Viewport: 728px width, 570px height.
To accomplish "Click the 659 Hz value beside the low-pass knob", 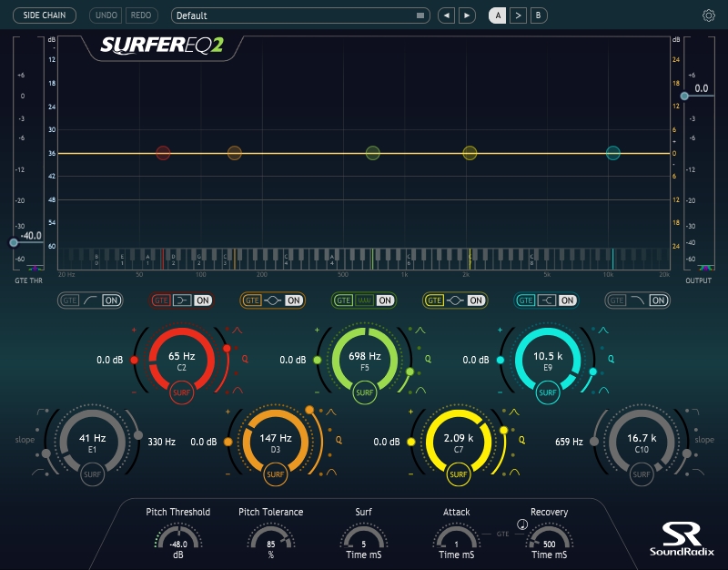I will [x=569, y=442].
